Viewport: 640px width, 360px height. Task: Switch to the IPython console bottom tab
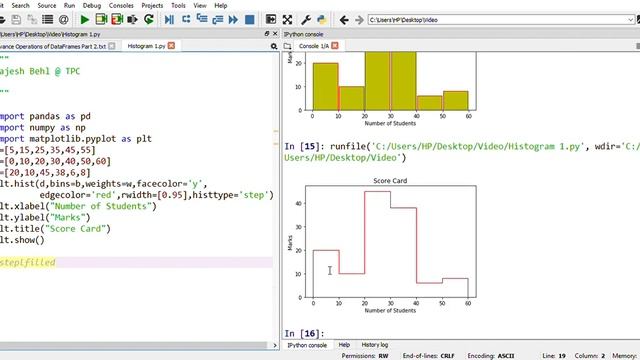307,345
